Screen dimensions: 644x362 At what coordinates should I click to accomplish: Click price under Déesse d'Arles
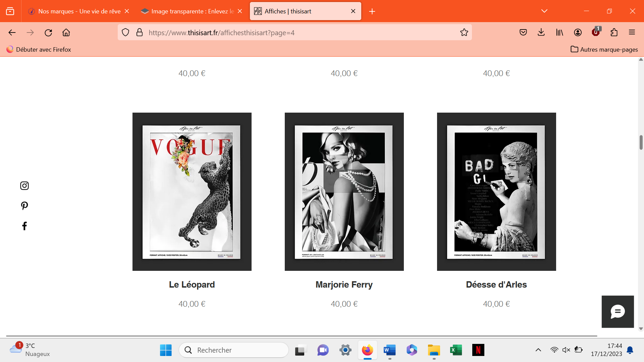point(496,304)
